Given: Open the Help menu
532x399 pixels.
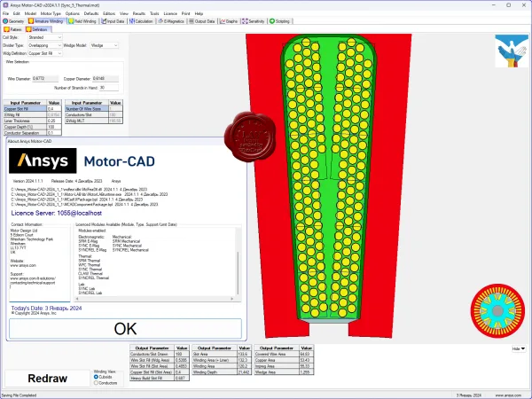Looking at the screenshot, I should (199, 13).
